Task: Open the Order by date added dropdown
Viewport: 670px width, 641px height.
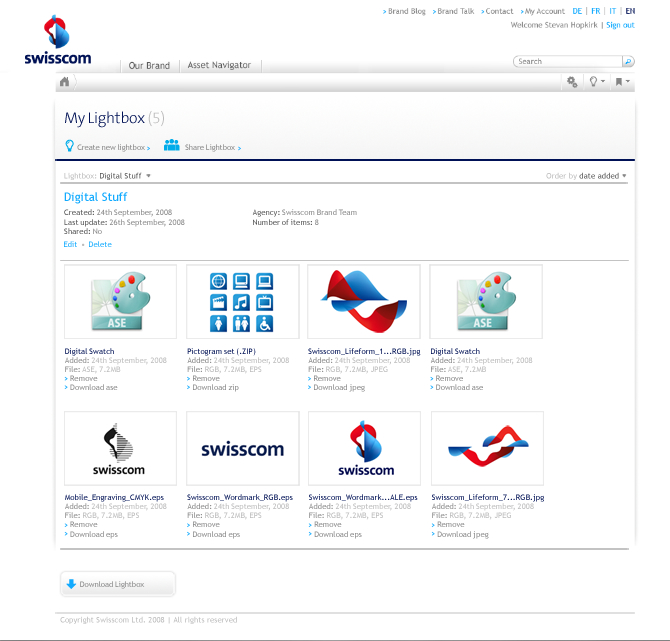Action: 602,176
